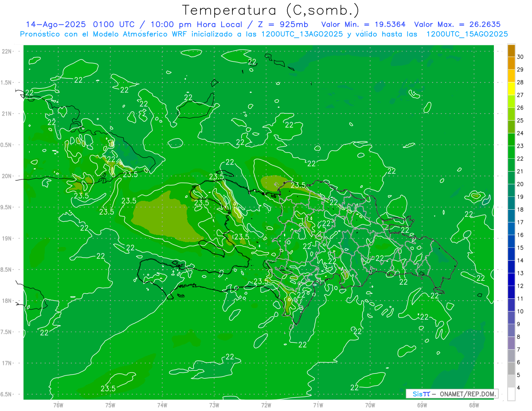The image size is (532, 411).
Task: Pick the brown colorbar swatch above 30
Action: click(511, 51)
